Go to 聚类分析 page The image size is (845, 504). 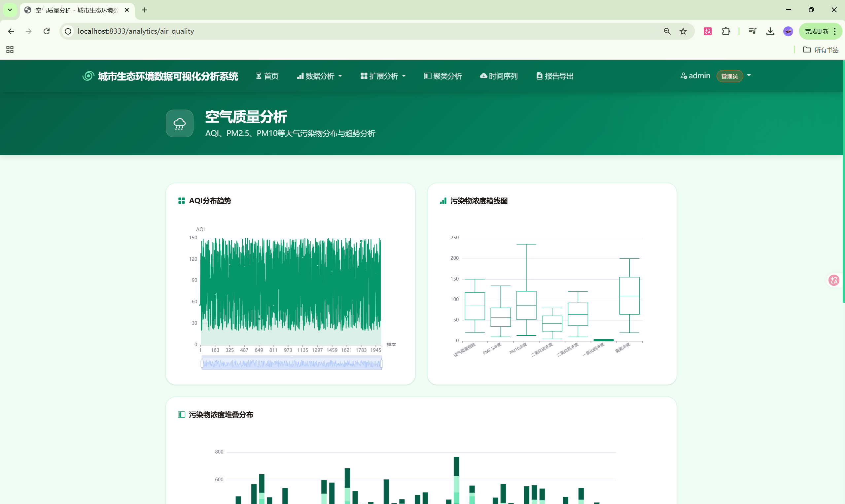click(443, 76)
